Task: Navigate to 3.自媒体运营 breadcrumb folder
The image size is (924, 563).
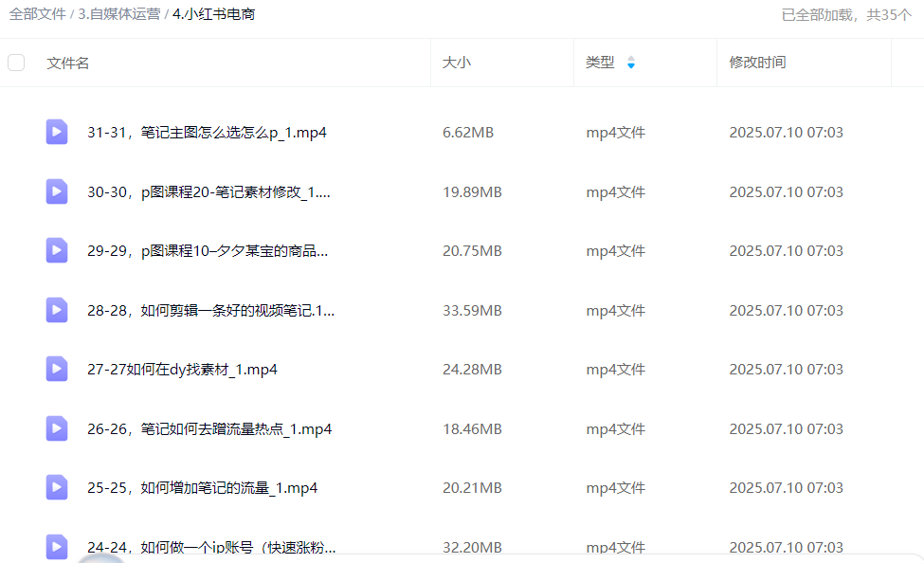Action: [x=118, y=14]
